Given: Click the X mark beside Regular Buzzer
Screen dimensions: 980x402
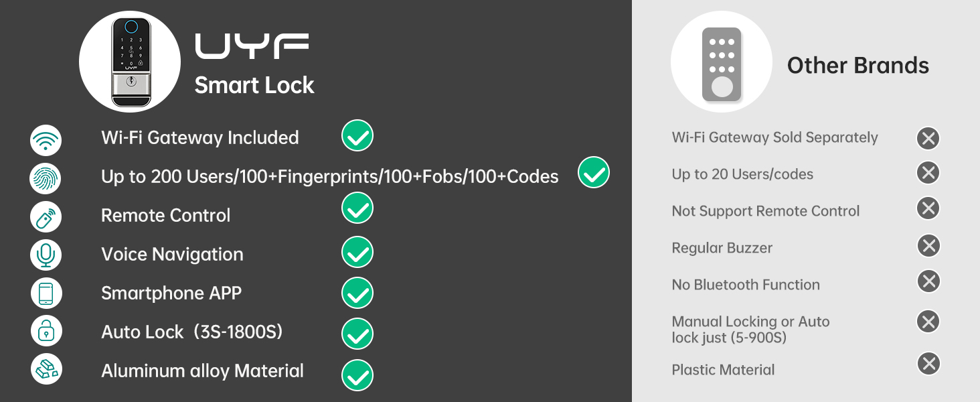Looking at the screenshot, I should pyautogui.click(x=928, y=246).
